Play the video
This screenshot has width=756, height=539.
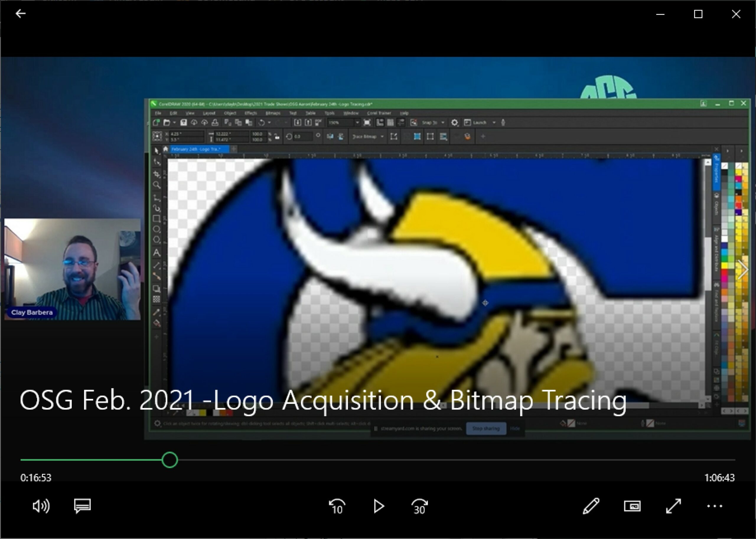point(379,506)
